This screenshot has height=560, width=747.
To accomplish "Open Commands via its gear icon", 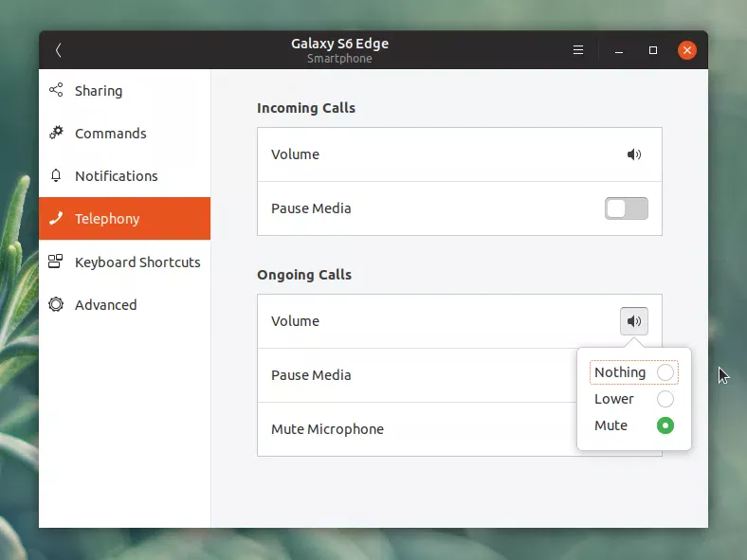I will tap(56, 134).
